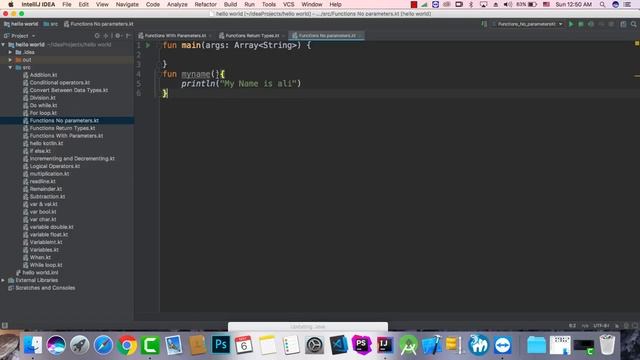
Task: Click UTF-8 encoding in status bar
Action: [601, 326]
